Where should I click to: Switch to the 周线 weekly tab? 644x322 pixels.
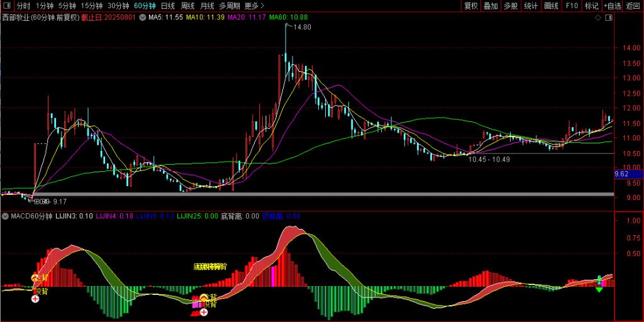pos(187,6)
